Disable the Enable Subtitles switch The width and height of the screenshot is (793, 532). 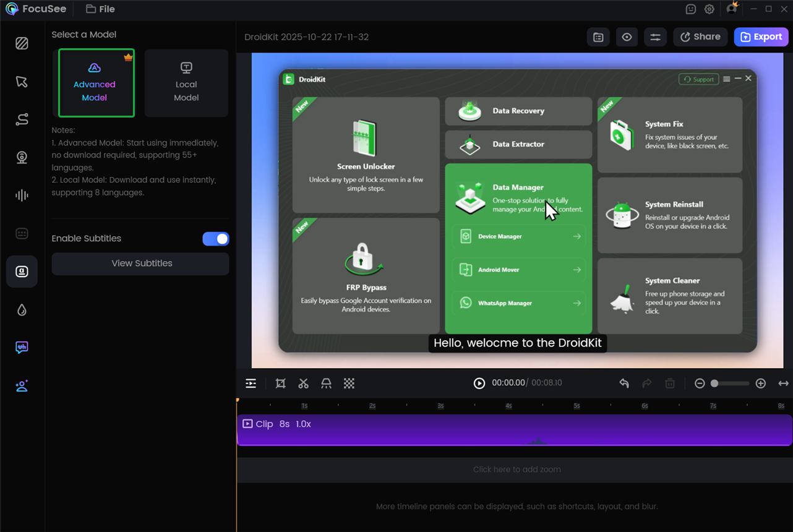pyautogui.click(x=215, y=239)
